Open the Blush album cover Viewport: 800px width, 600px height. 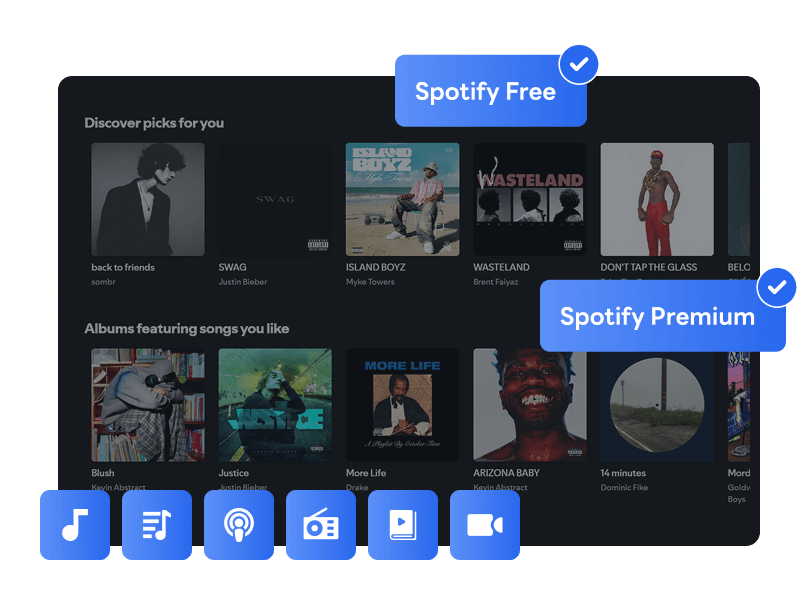click(x=148, y=405)
